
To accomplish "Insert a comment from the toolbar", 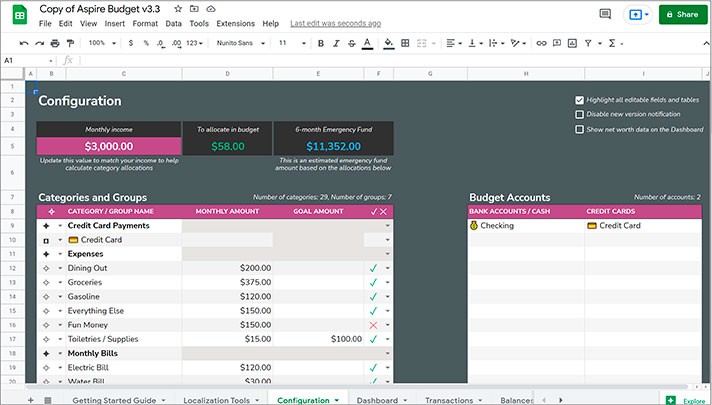I will point(557,43).
